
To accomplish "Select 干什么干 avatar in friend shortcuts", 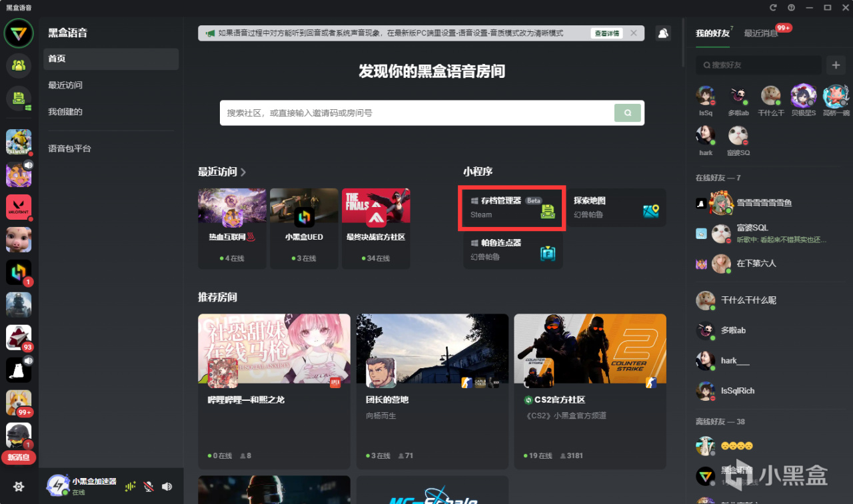I will [x=771, y=96].
